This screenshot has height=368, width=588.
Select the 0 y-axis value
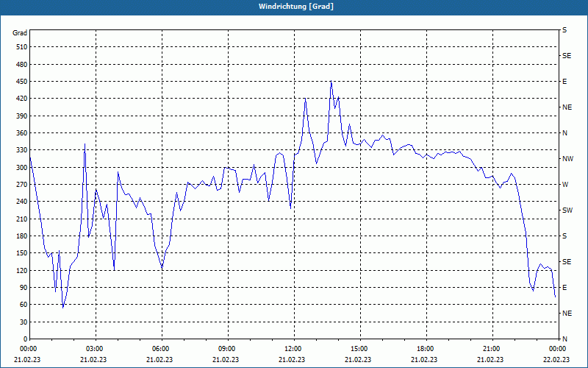coord(26,339)
